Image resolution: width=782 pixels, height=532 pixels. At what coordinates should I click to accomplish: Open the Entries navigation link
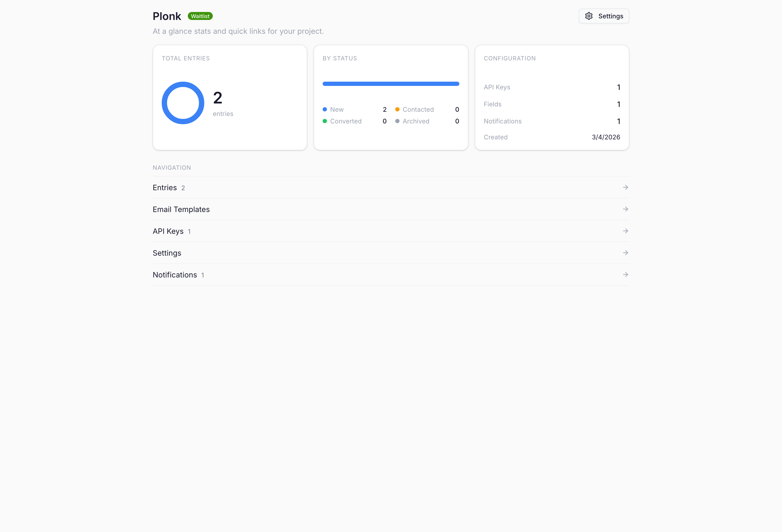(x=165, y=188)
